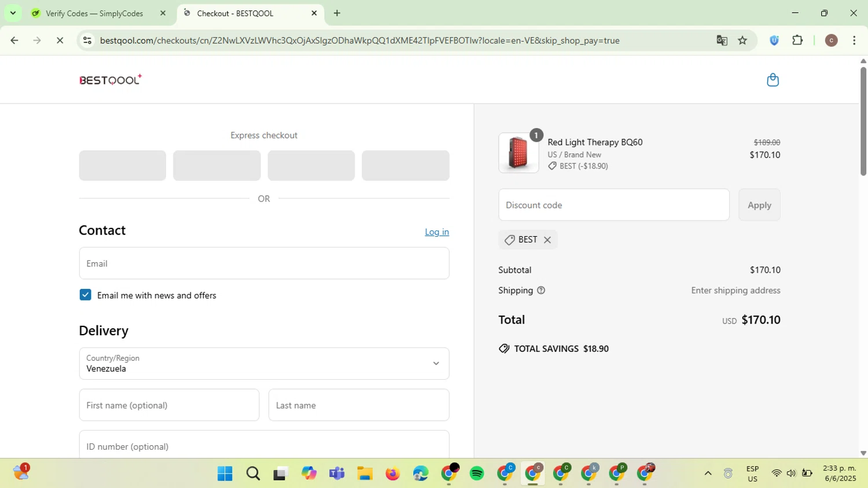The width and height of the screenshot is (868, 488).
Task: Go forward in browser history
Action: point(37,41)
